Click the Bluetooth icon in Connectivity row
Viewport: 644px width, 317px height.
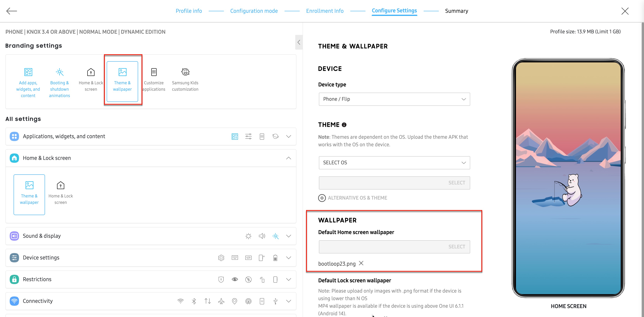click(x=194, y=301)
